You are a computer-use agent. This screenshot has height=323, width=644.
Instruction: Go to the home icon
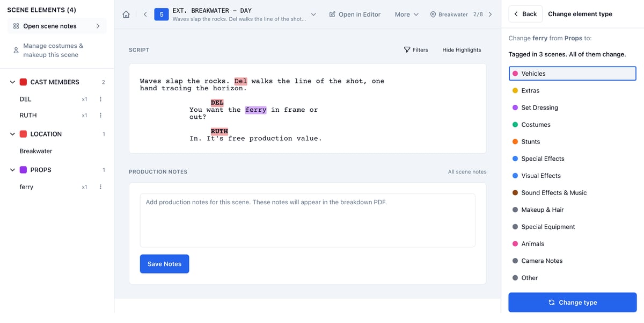126,15
